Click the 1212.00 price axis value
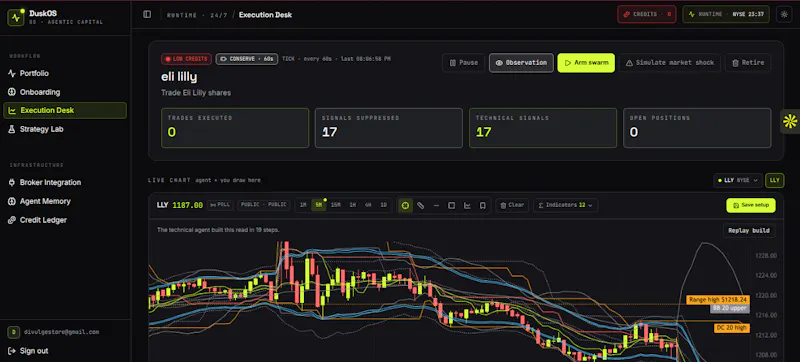Image resolution: width=800 pixels, height=362 pixels. pos(766,335)
